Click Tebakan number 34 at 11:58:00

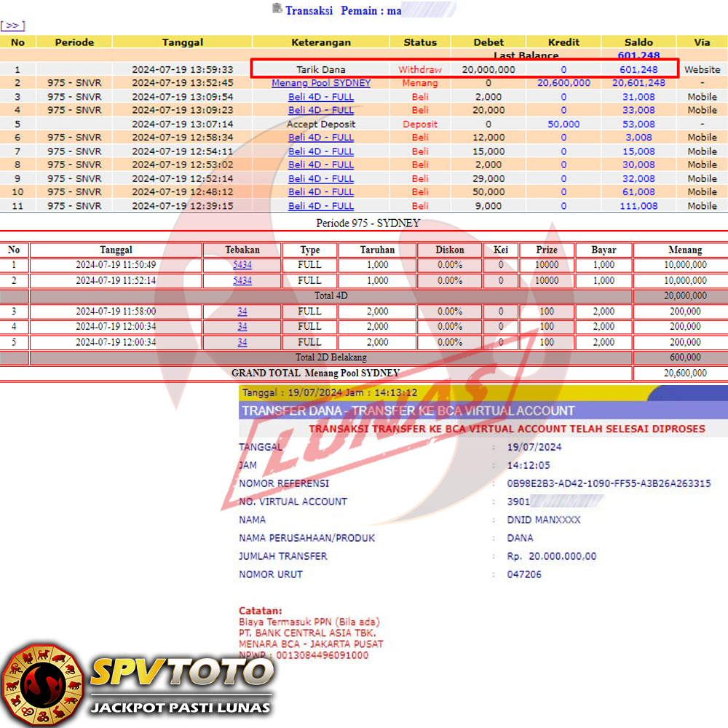(x=242, y=312)
